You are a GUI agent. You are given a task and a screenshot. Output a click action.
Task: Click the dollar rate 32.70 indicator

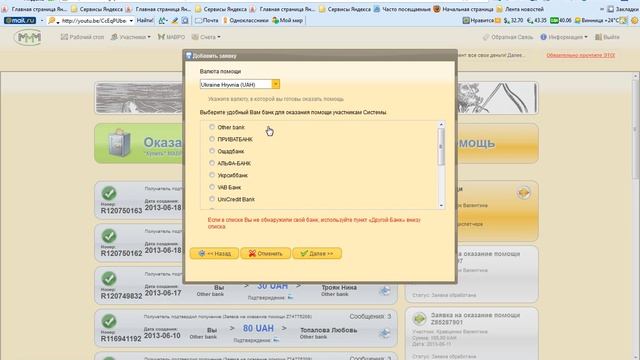(513, 20)
